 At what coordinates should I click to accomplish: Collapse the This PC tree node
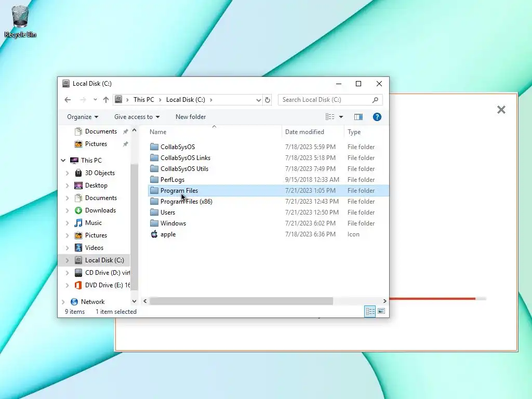click(63, 161)
